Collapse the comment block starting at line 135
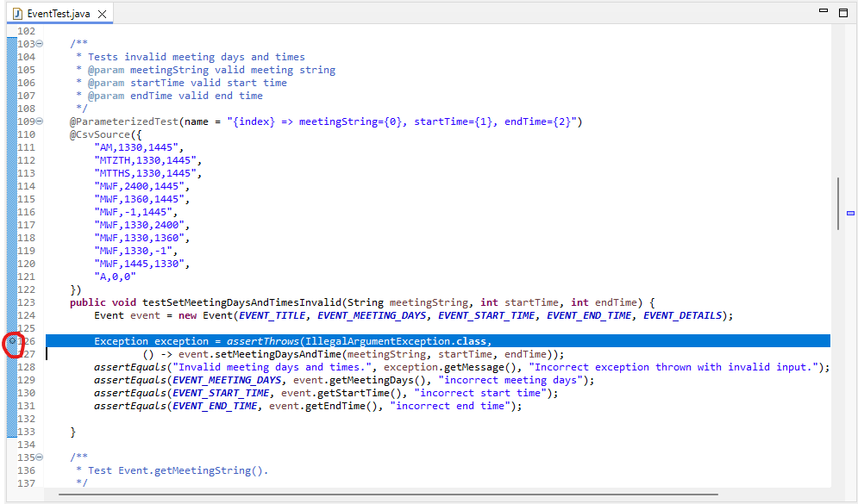This screenshot has height=504, width=858. (38, 457)
